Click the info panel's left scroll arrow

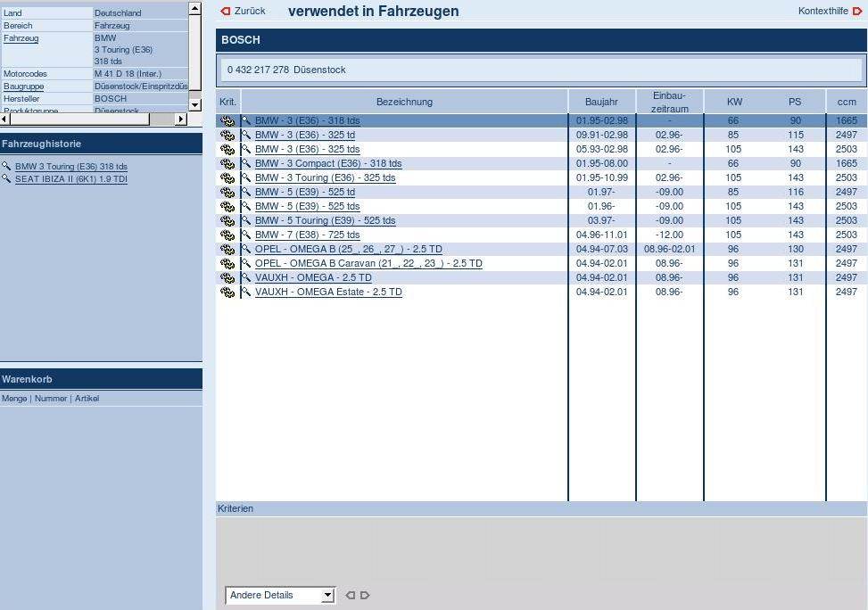tap(5, 119)
